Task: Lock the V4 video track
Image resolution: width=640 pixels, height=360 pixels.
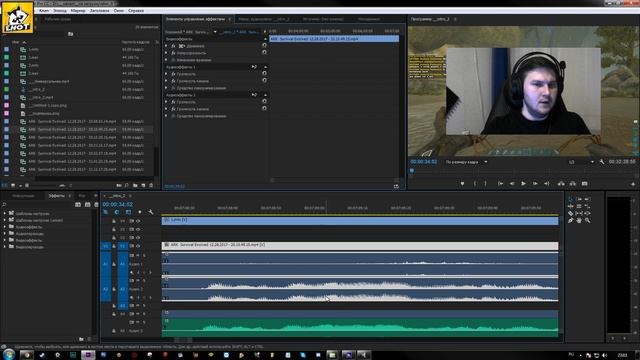Action: 113,221
